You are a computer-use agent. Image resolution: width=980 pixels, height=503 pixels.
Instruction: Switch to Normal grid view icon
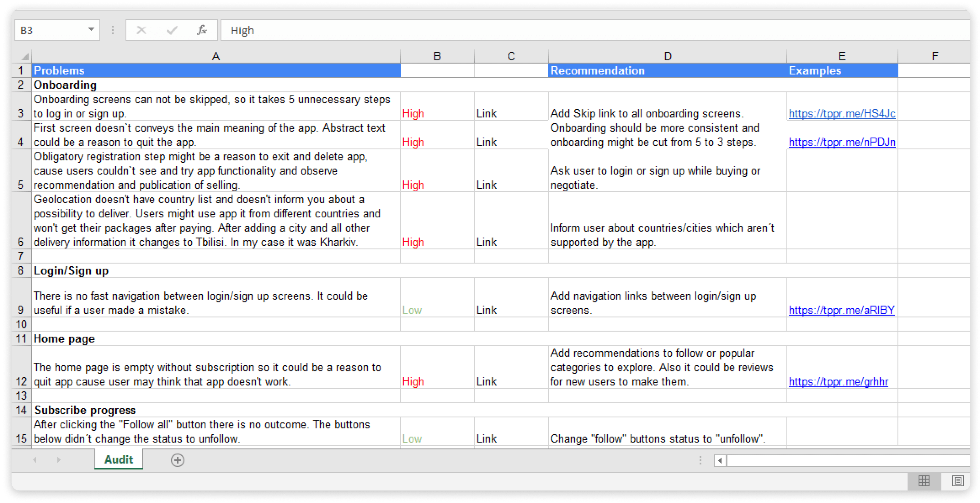click(924, 481)
